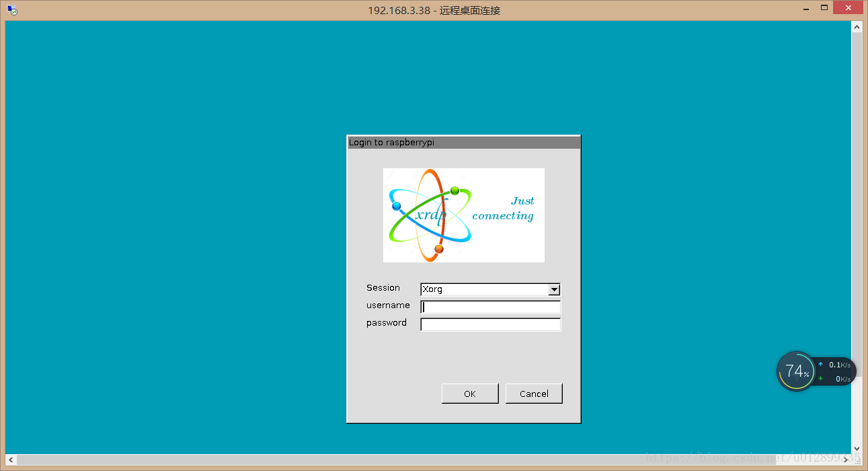Click the "username" label
Image resolution: width=868 pixels, height=471 pixels.
pyautogui.click(x=388, y=305)
